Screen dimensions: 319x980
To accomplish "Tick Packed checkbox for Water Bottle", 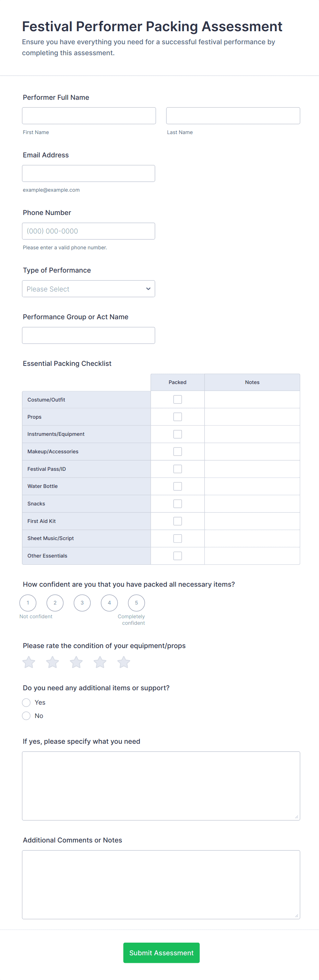I will point(177,486).
